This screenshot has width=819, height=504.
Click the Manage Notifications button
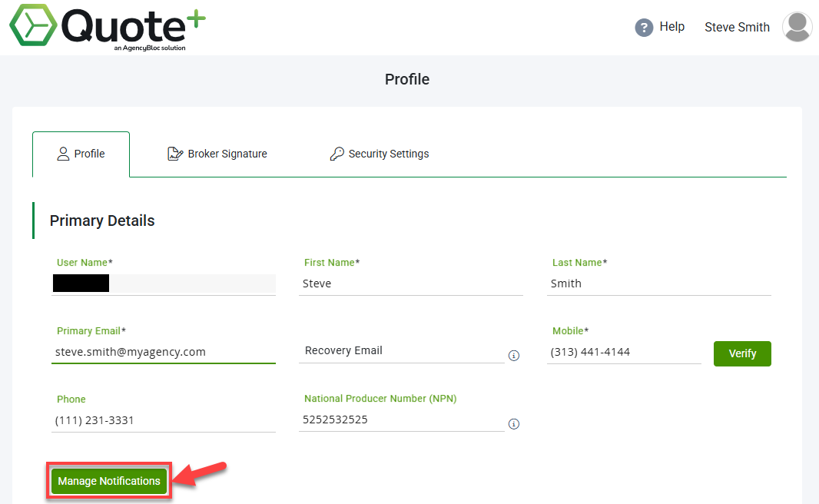pyautogui.click(x=108, y=481)
